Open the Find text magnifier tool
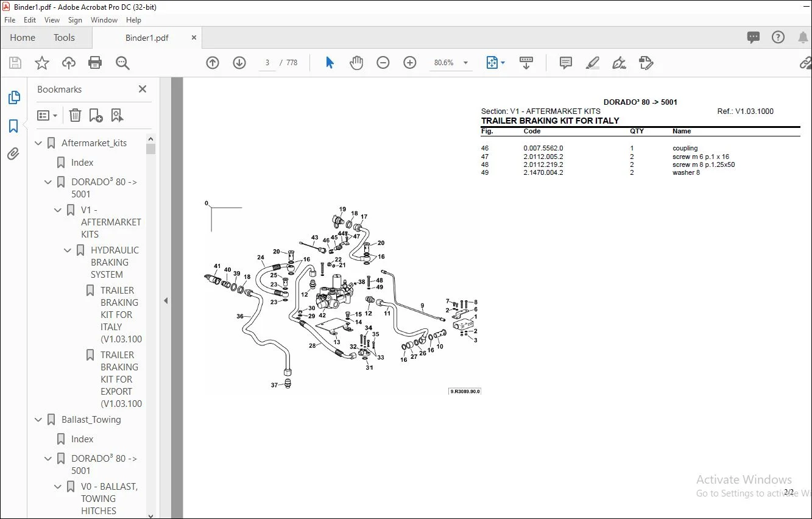Viewport: 812px width, 519px height. pyautogui.click(x=122, y=63)
